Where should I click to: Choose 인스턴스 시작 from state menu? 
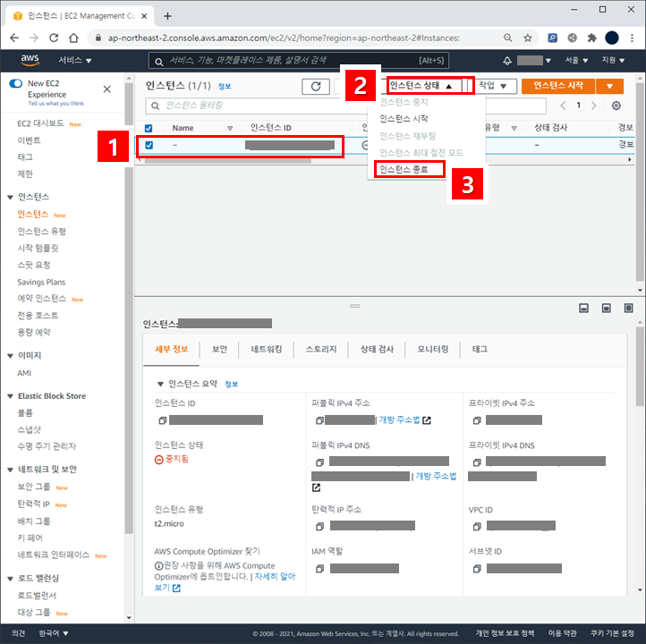pyautogui.click(x=404, y=119)
